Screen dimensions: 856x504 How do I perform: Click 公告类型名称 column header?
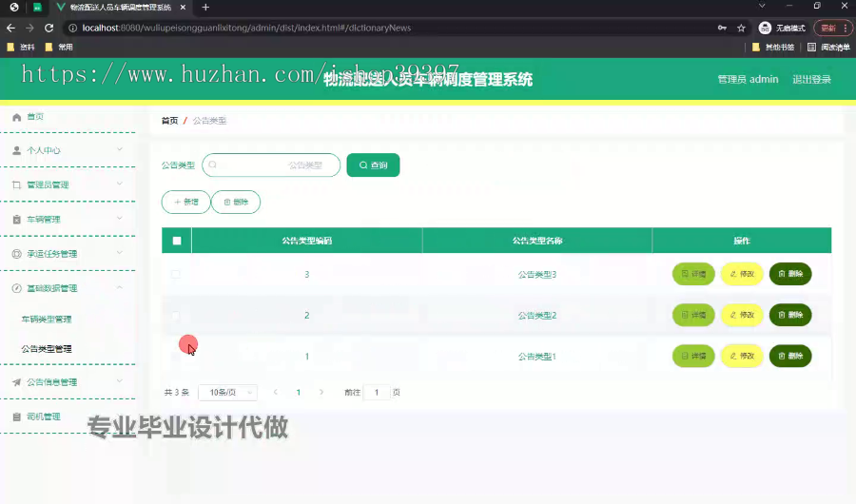pyautogui.click(x=537, y=241)
